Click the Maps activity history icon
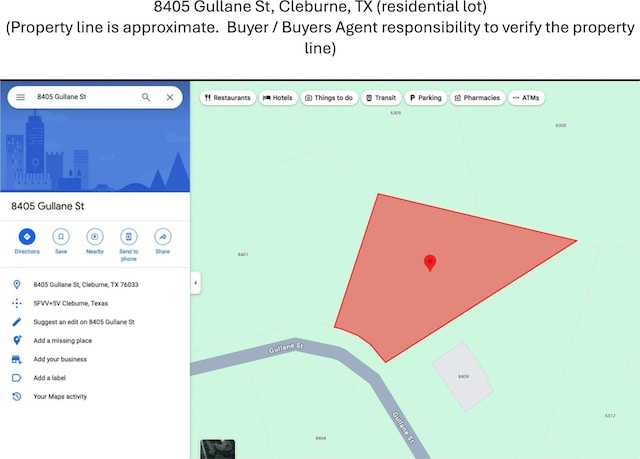640x459 pixels. pyautogui.click(x=17, y=397)
